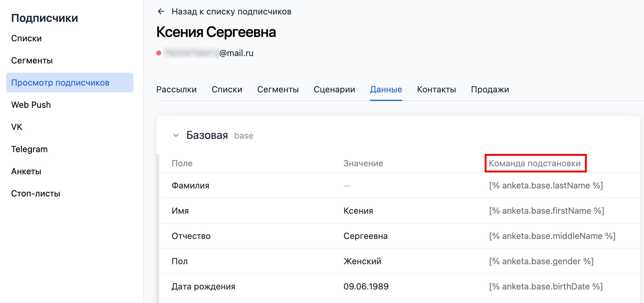The image size is (644, 303).
Task: Click Назад к списку подписчиков link
Action: tap(231, 12)
